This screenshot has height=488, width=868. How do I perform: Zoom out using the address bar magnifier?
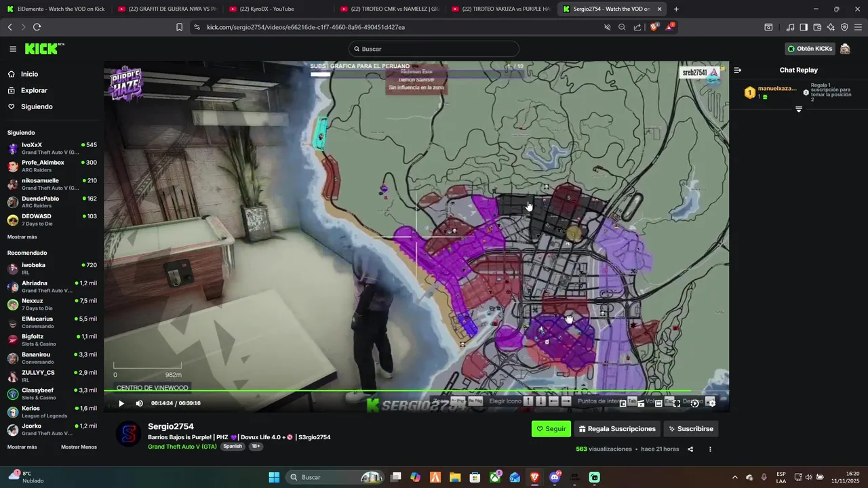[x=622, y=27]
